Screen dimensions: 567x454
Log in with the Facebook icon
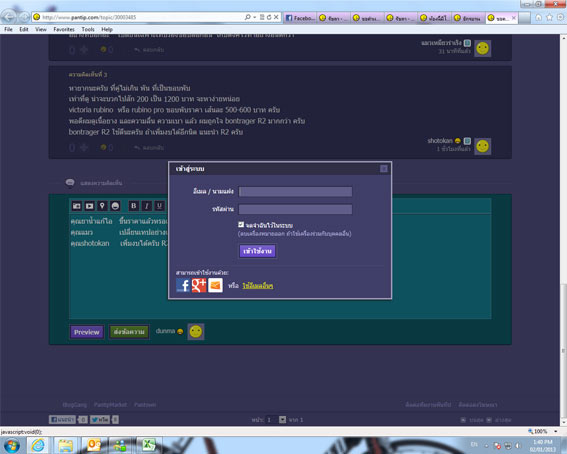(x=183, y=285)
